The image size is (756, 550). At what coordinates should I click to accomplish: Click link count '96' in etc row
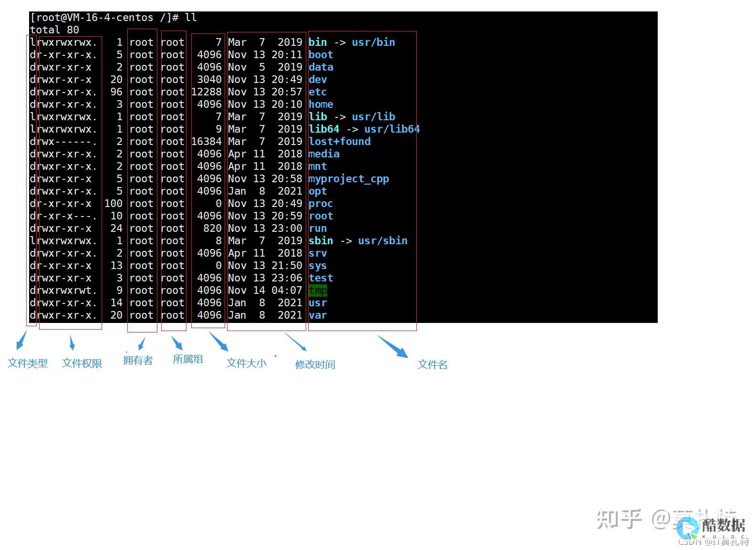[x=116, y=92]
